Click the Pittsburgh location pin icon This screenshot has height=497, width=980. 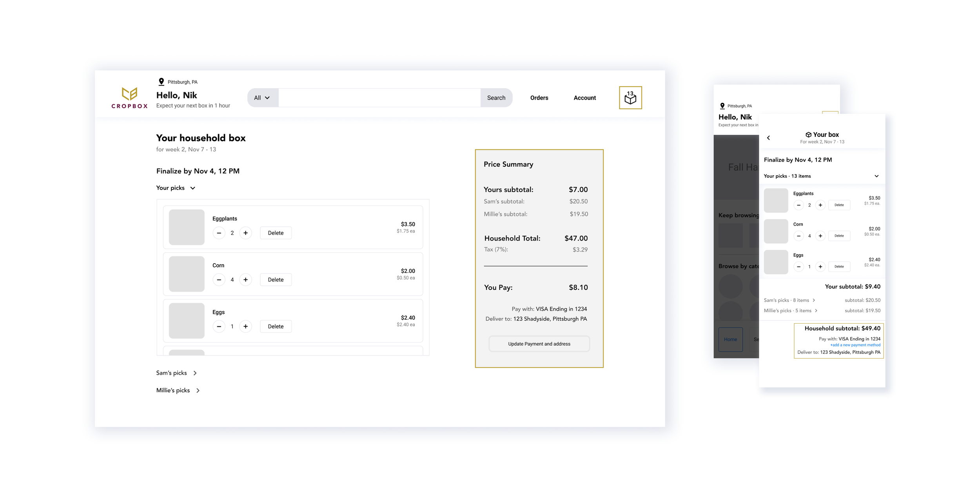coord(161,82)
